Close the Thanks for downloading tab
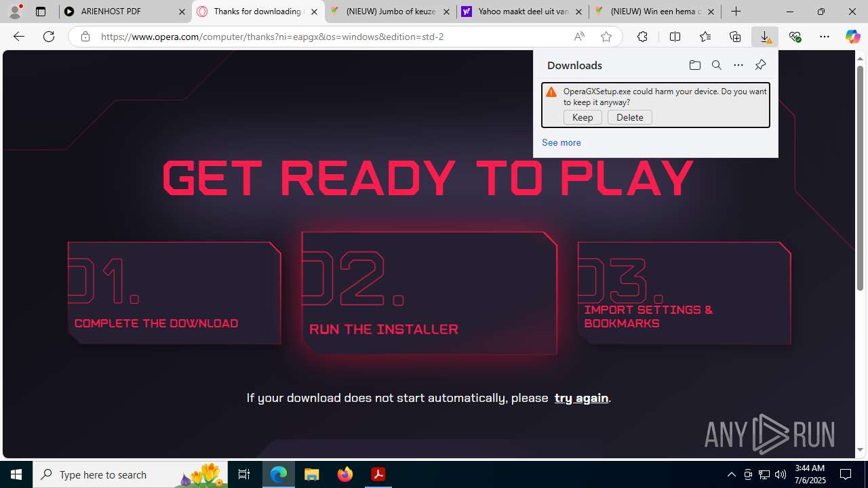 [314, 12]
